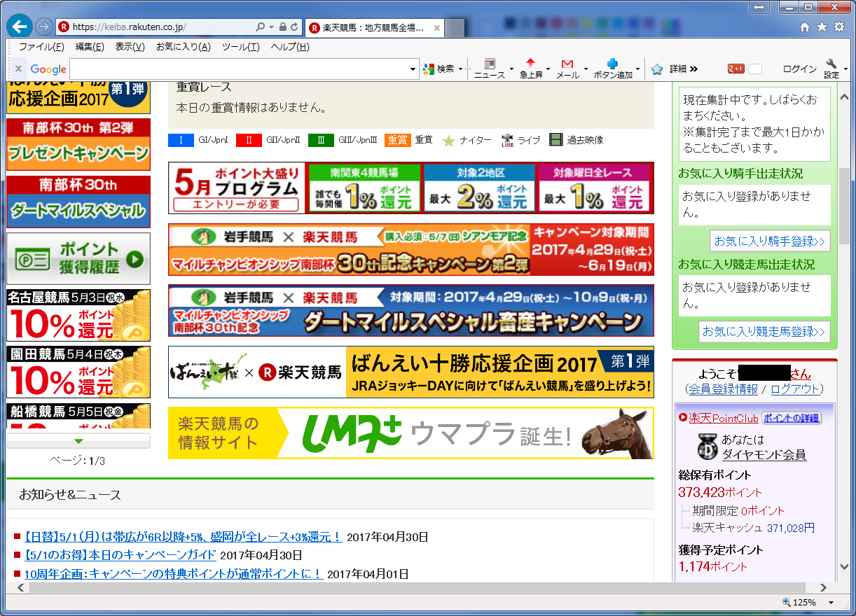Open the ボタン追加 dropdown arrow

pyautogui.click(x=637, y=69)
